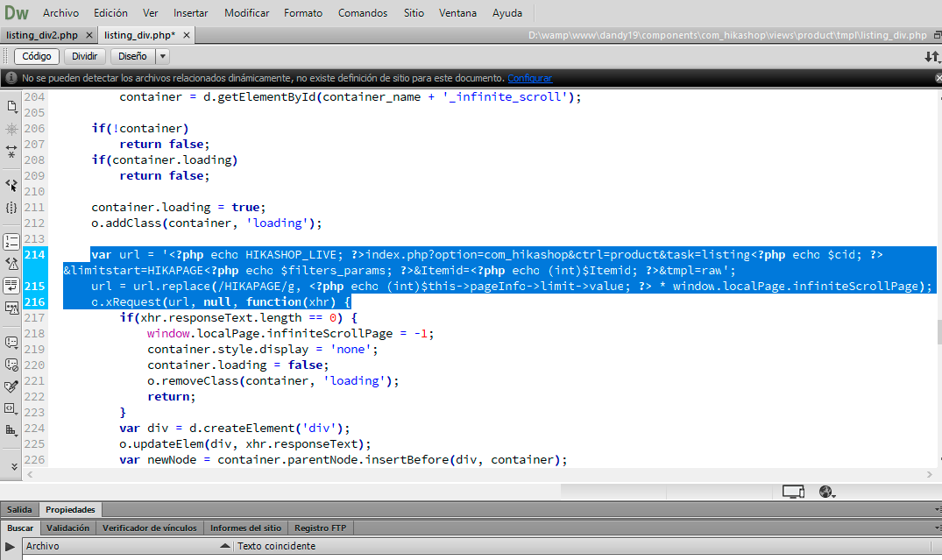Image resolution: width=942 pixels, height=560 pixels.
Task: Click the greyed Code Navigator icon
Action: click(11, 129)
